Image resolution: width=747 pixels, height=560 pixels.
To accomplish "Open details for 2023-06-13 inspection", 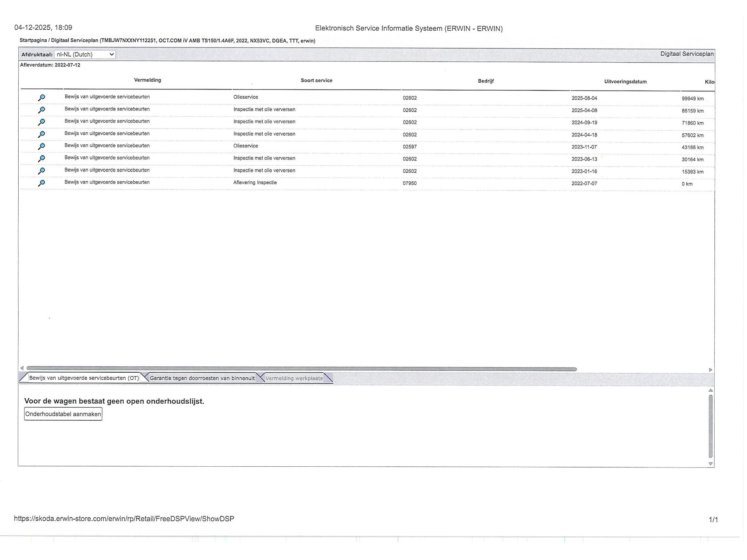I will point(42,158).
